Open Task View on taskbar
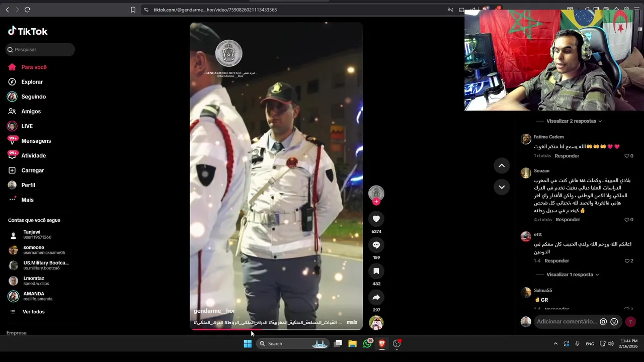The height and width of the screenshot is (362, 644). pyautogui.click(x=338, y=343)
